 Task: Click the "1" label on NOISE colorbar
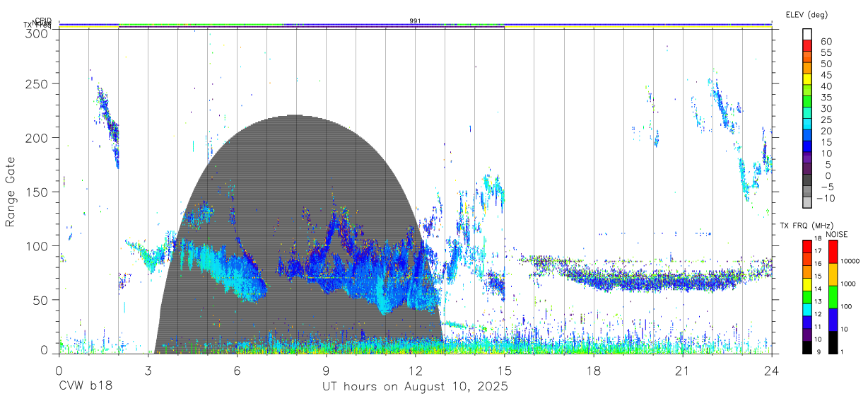pyautogui.click(x=842, y=352)
